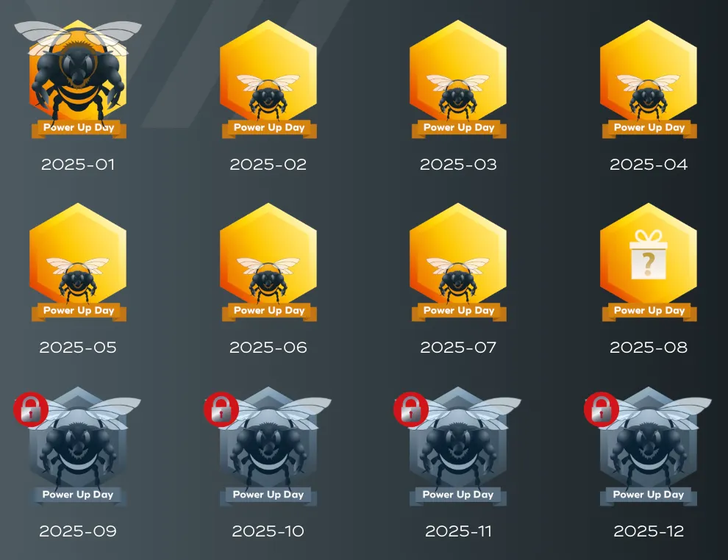Click the Power Up Day ribbon on 2025-11
Image resolution: width=728 pixels, height=560 pixels.
point(458,495)
